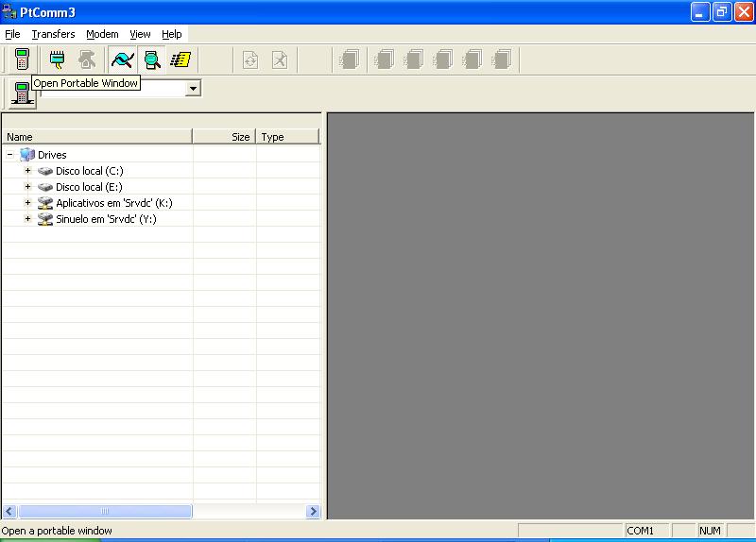This screenshot has width=756, height=542.
Task: Restore down the PtComm3 window
Action: point(722,12)
